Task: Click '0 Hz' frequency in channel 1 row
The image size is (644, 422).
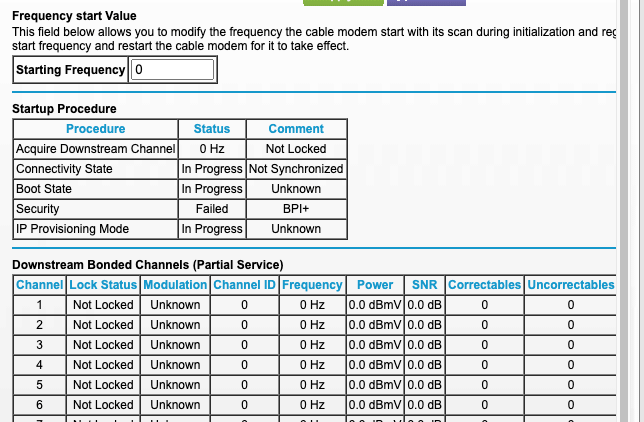Action: pos(313,305)
